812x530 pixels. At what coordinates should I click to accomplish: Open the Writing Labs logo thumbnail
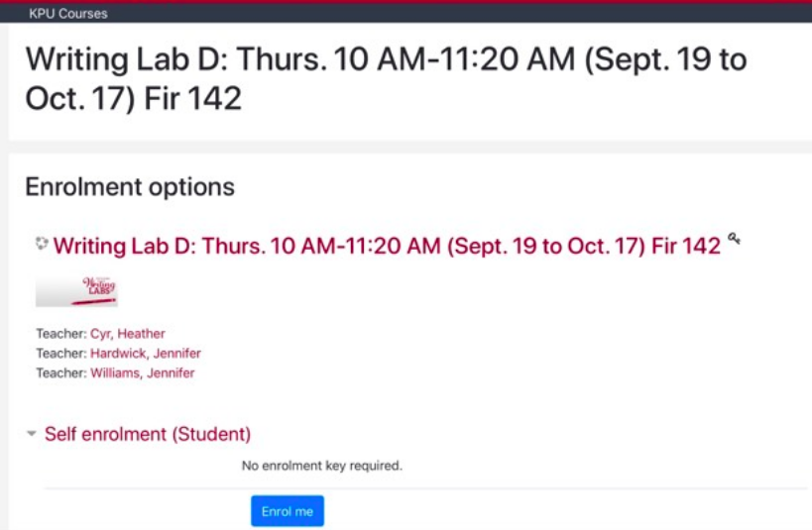tap(76, 291)
